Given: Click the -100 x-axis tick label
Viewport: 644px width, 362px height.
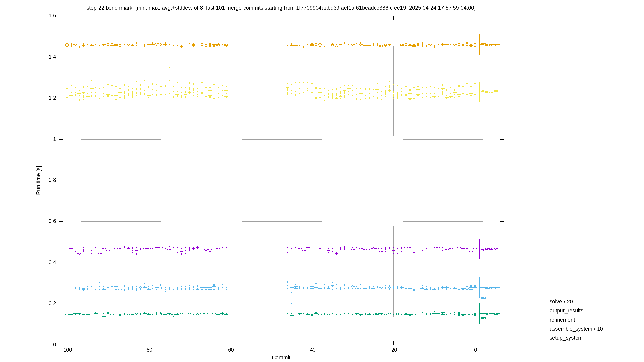Looking at the screenshot, I should (67, 350).
